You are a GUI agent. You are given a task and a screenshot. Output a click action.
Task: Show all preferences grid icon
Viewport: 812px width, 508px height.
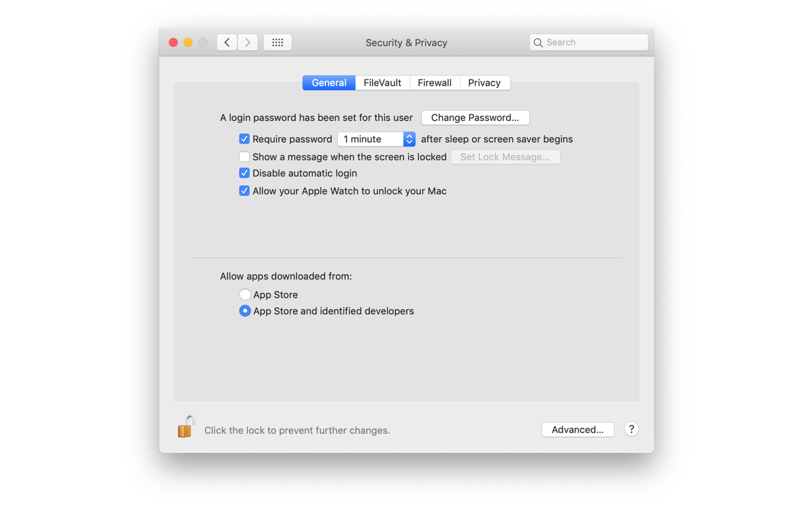click(x=278, y=42)
